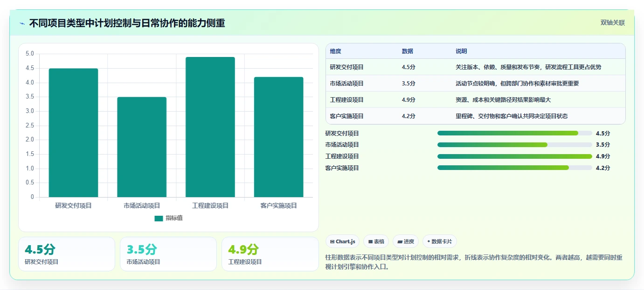Click the 研发交付项目 x-axis label
Image resolution: width=644 pixels, height=290 pixels.
(x=73, y=205)
